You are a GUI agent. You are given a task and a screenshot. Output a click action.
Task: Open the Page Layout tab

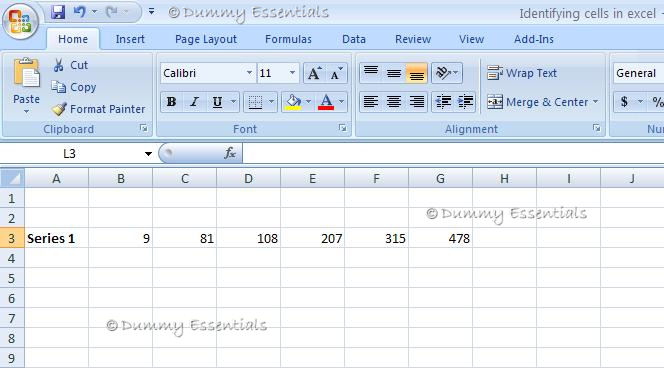[206, 39]
